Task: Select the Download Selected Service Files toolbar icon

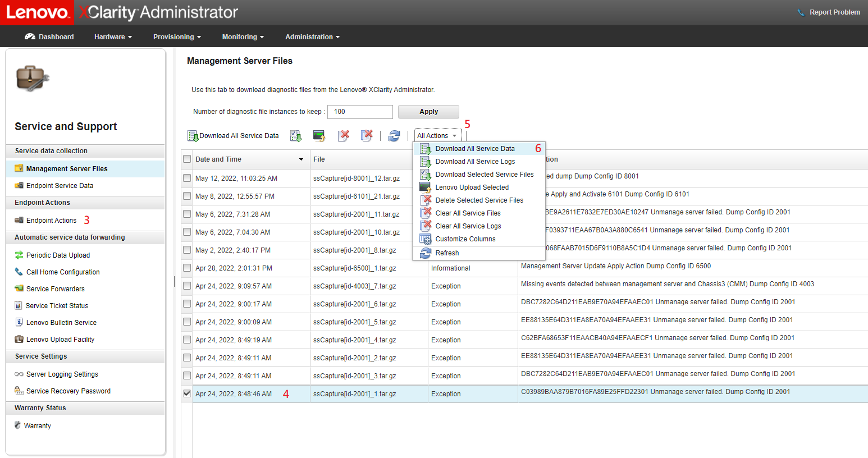Action: [296, 135]
